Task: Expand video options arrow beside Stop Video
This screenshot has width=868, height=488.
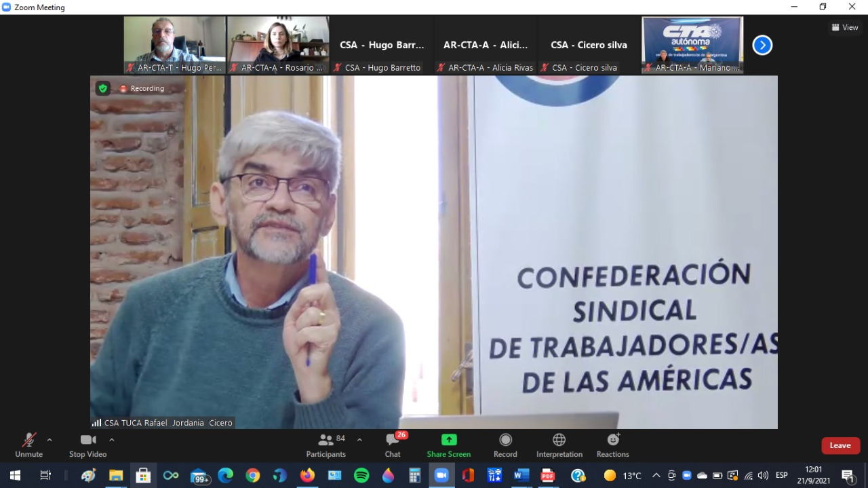Action: pyautogui.click(x=112, y=440)
